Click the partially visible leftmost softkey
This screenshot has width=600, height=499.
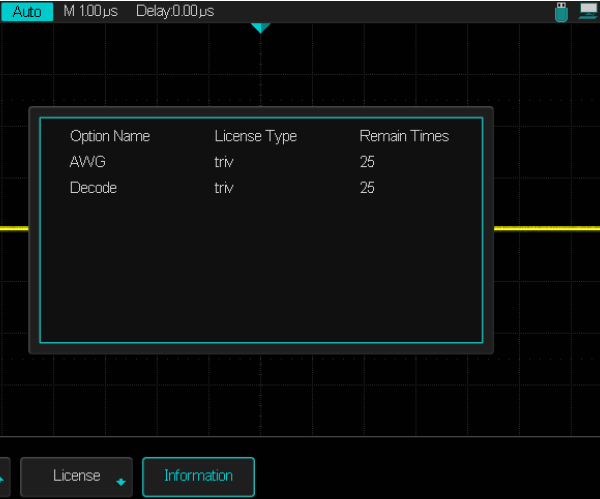click(4, 477)
